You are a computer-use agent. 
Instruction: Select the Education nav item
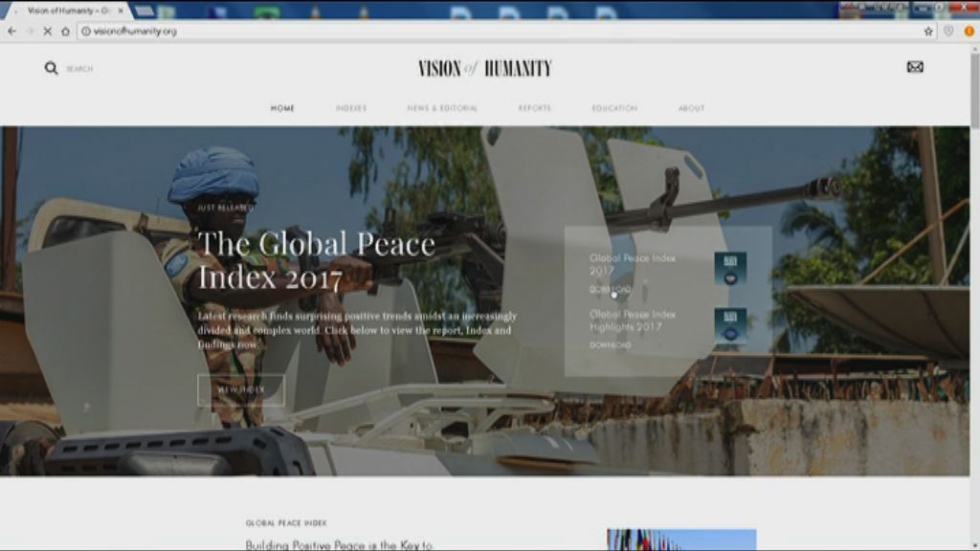614,108
